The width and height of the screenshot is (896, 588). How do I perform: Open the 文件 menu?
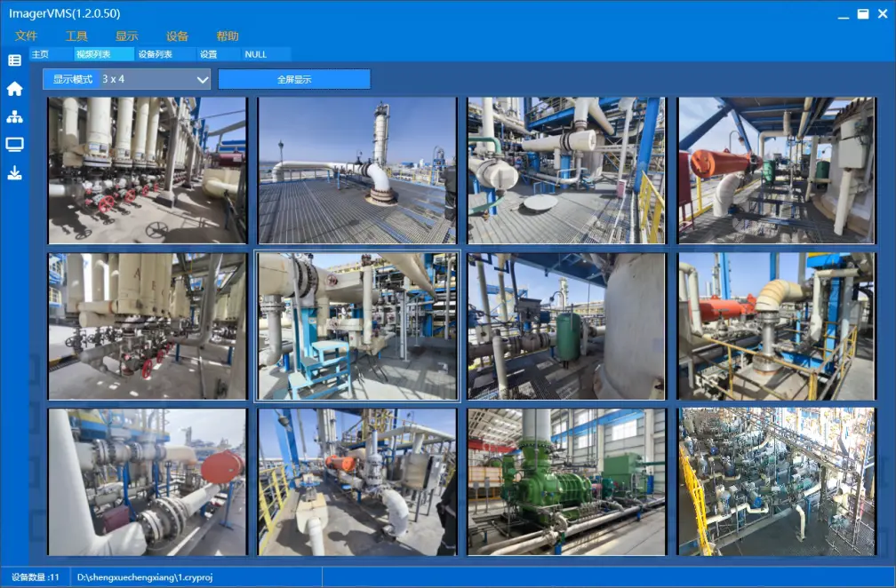point(27,36)
